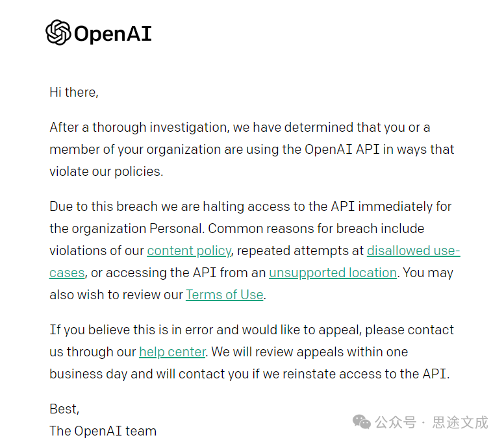Click the phrase After a thorough investigation
The image size is (504, 442).
[x=140, y=128]
